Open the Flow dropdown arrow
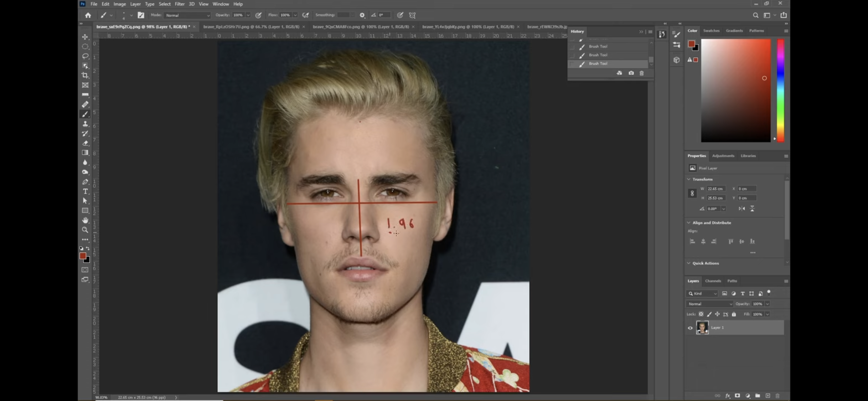The height and width of the screenshot is (401, 868). pyautogui.click(x=295, y=15)
